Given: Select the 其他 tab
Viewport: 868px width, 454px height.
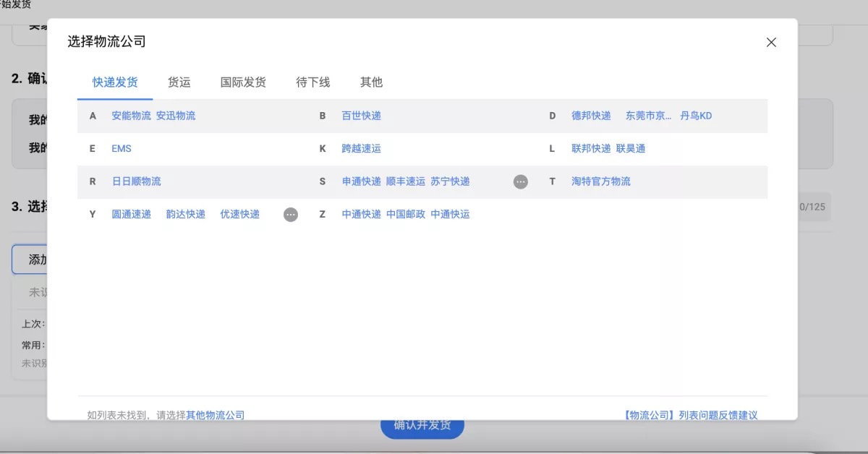Looking at the screenshot, I should [372, 82].
